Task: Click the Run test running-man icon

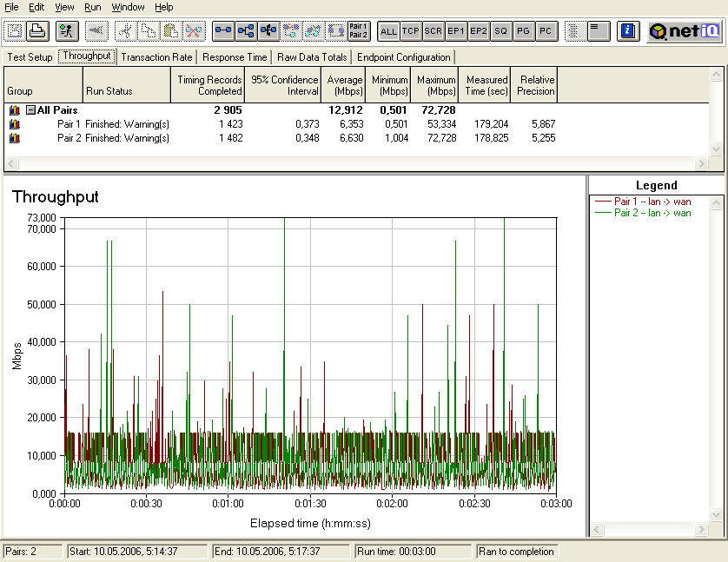Action: point(67,31)
